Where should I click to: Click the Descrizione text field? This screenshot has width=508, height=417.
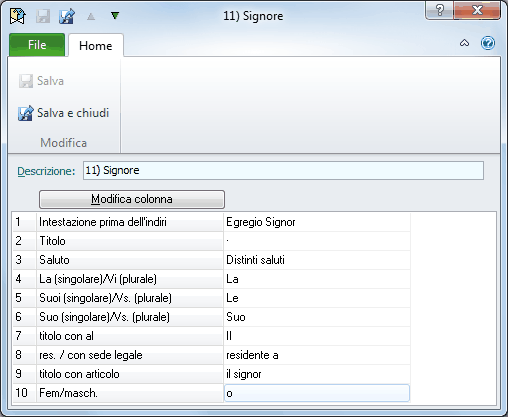(283, 171)
